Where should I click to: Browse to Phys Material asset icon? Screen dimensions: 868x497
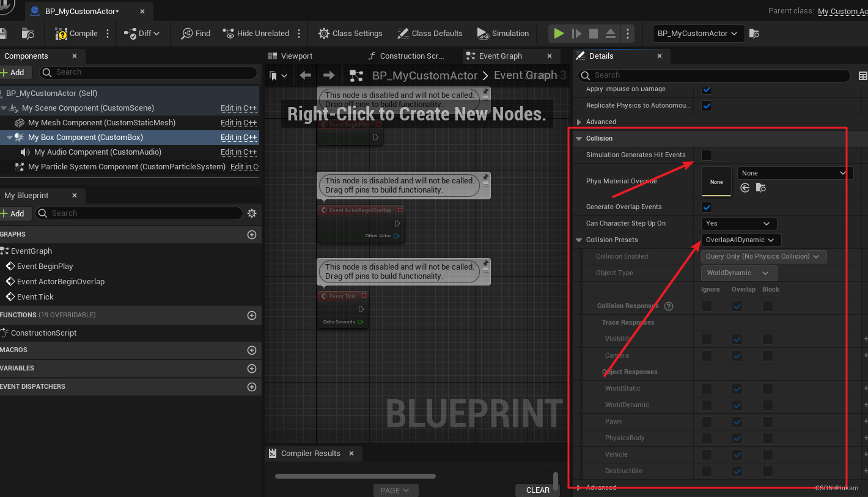point(761,188)
